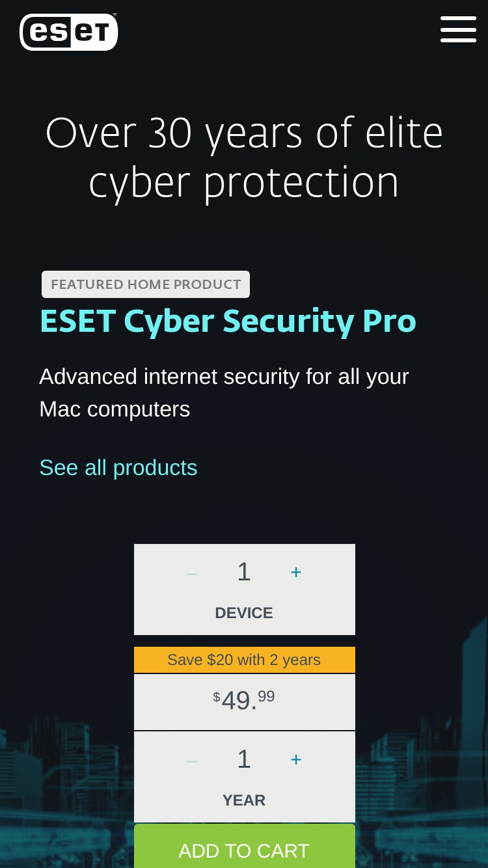Decrease device count with minus icon
488x868 pixels.
(x=192, y=573)
